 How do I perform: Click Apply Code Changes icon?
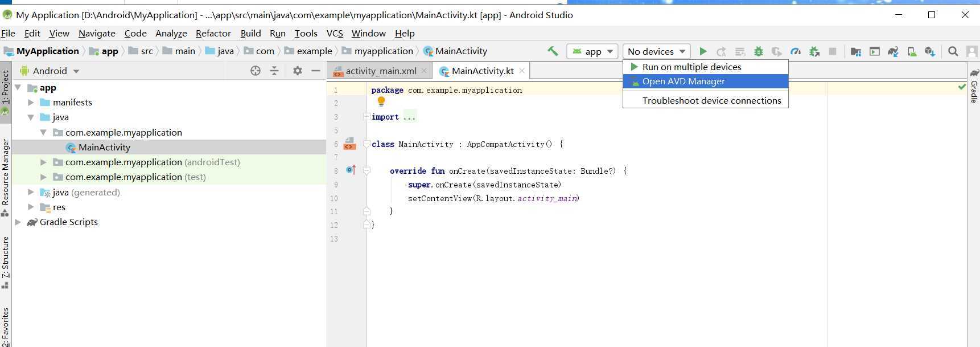click(740, 51)
